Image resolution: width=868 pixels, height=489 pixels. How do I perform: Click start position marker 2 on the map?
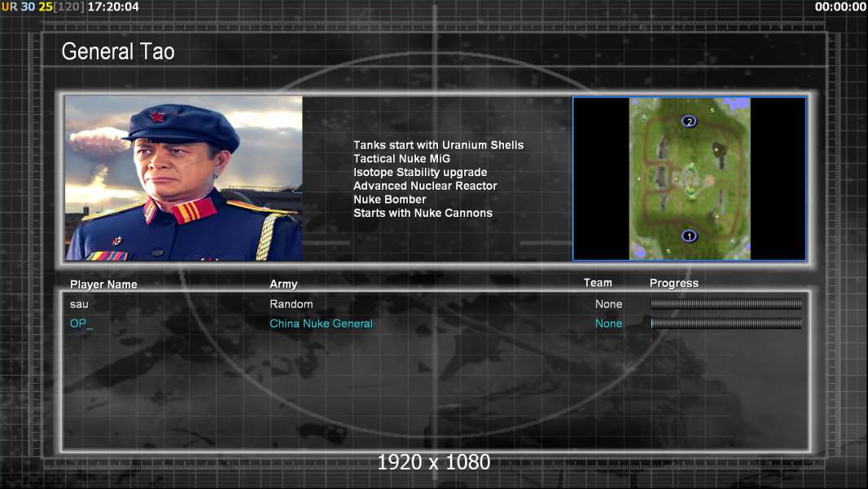pos(689,121)
